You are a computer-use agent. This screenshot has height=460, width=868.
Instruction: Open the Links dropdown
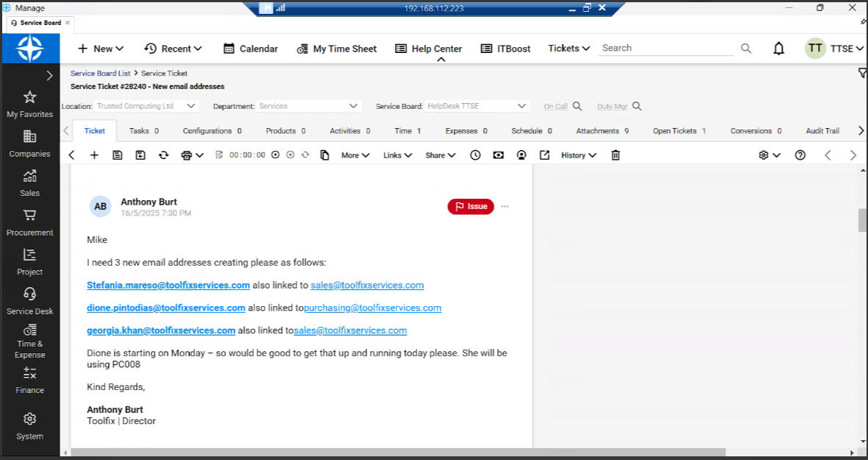(397, 155)
